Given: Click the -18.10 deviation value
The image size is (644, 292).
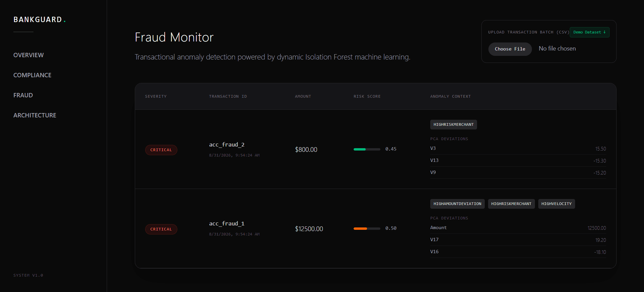Looking at the screenshot, I should click(x=600, y=252).
